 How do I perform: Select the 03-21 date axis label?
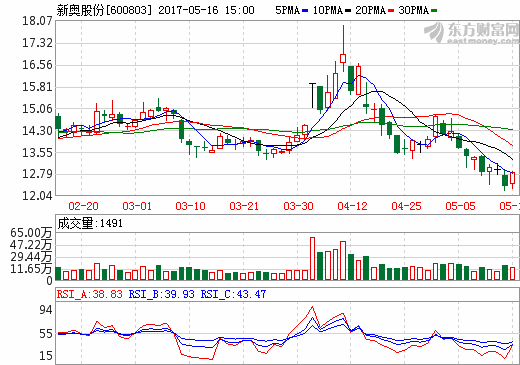point(244,206)
